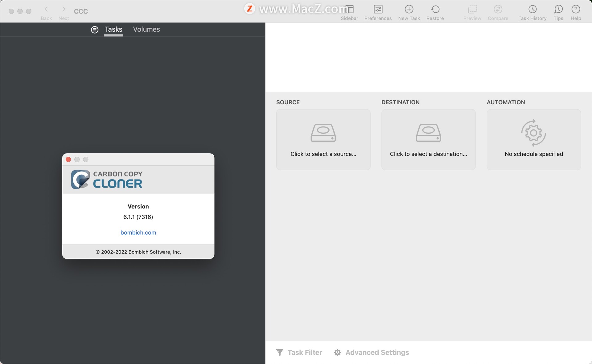Go Next using the chevron
The width and height of the screenshot is (592, 364).
[x=64, y=9]
